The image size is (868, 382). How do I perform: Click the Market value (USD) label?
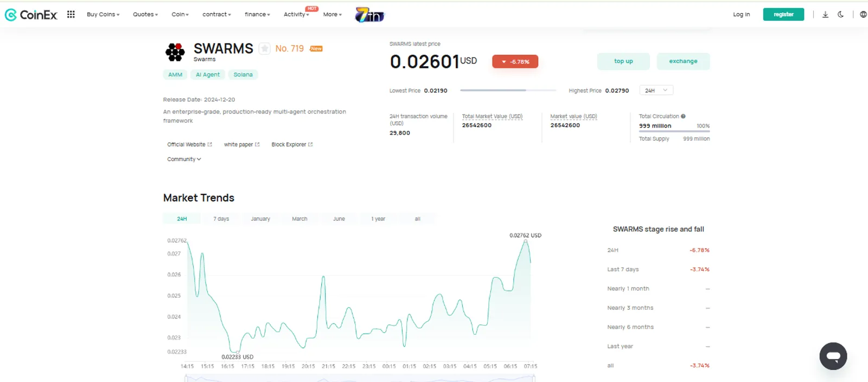click(x=573, y=117)
